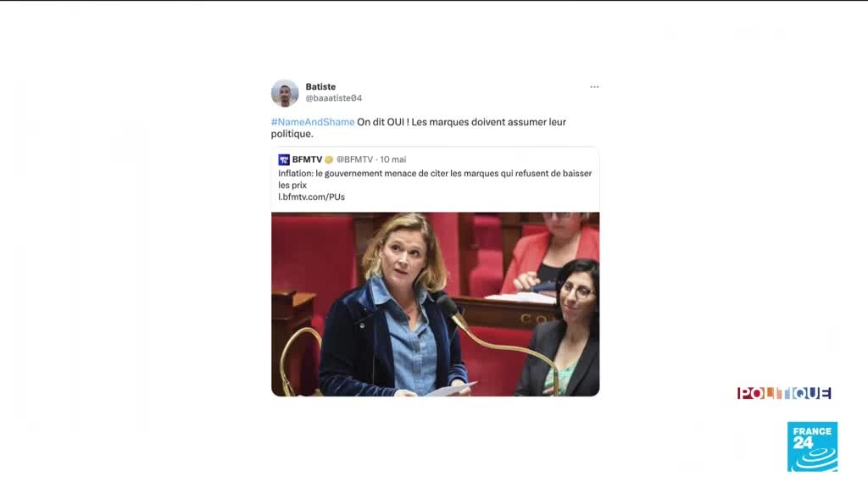Click the BFMTV logo icon
The height and width of the screenshot is (488, 868).
tap(284, 159)
